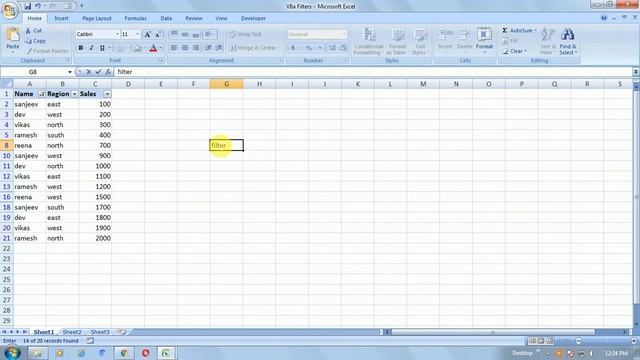Viewport: 640px width, 360px height.
Task: Click the Sales value 1700
Action: coord(95,207)
